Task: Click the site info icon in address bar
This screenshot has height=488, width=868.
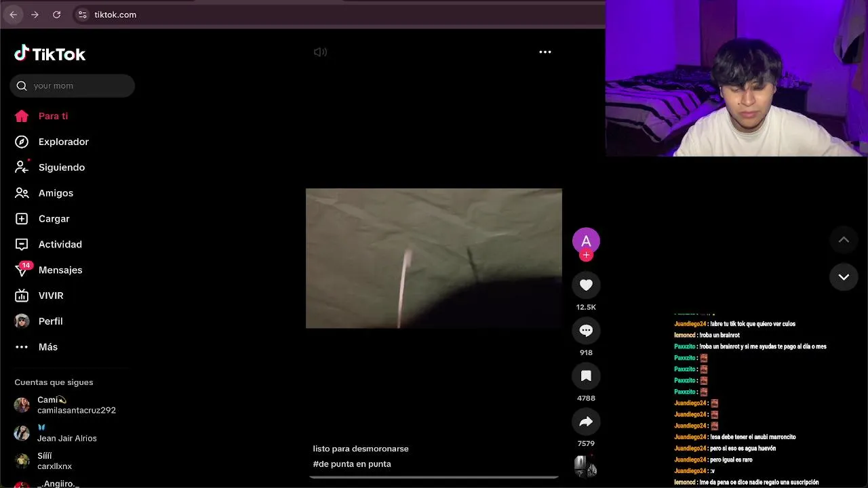Action: [83, 14]
